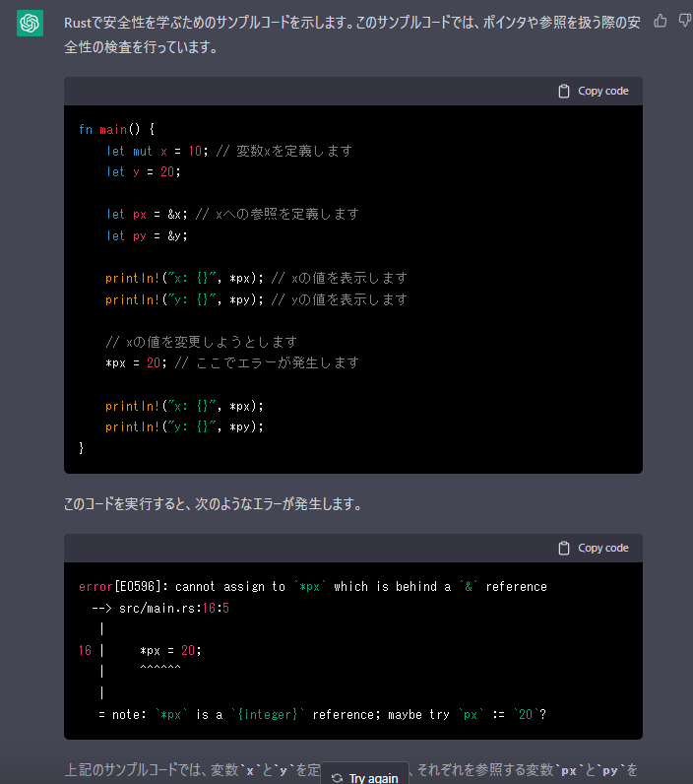Click the last println x line without comment
Image resolution: width=693 pixels, height=784 pixels.
click(184, 406)
